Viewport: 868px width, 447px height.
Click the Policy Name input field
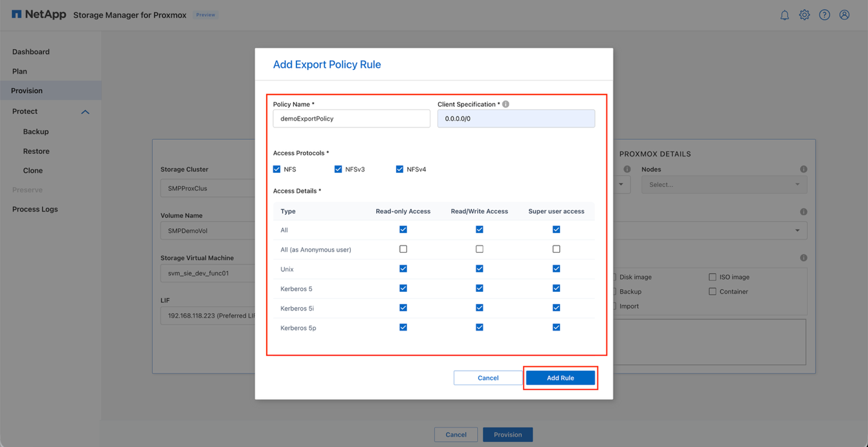(351, 118)
